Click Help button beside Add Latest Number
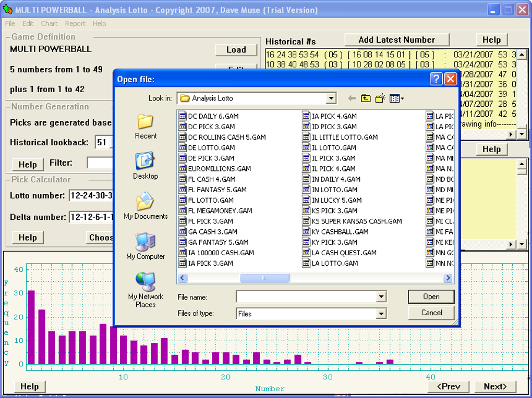Image resolution: width=532 pixels, height=398 pixels. coord(492,40)
